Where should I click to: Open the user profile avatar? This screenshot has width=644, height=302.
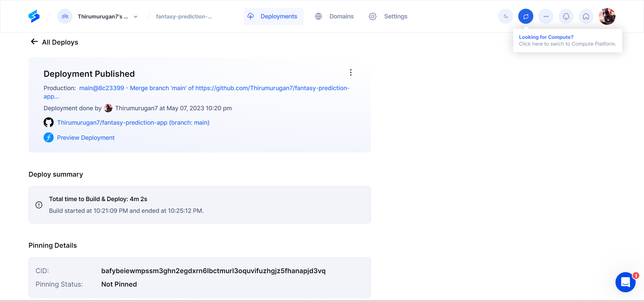[x=607, y=16]
